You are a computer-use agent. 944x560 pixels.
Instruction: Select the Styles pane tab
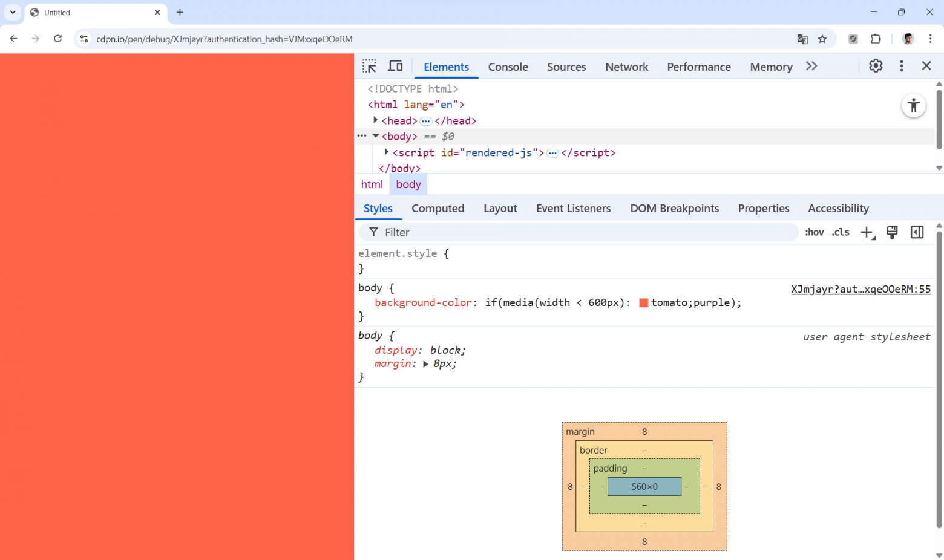[378, 209]
